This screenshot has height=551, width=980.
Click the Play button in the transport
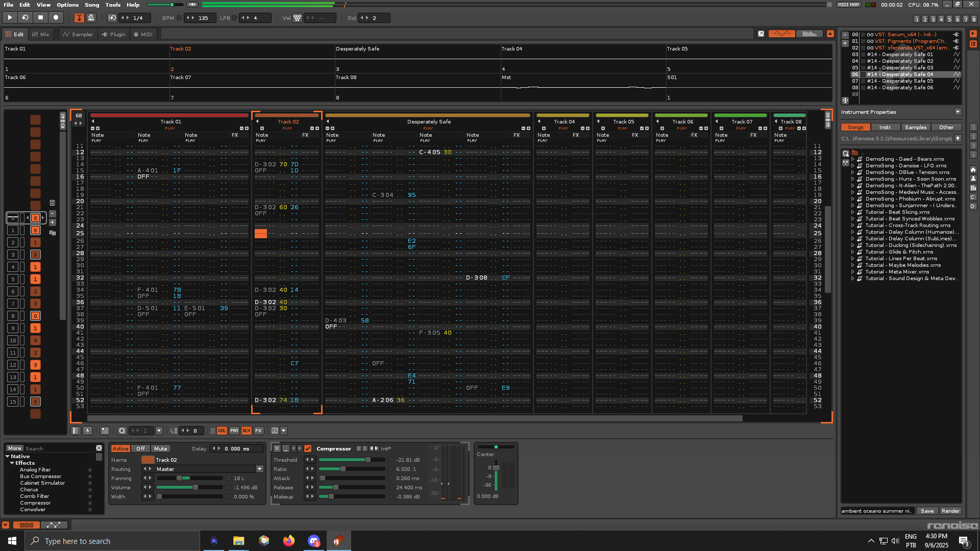pyautogui.click(x=10, y=17)
